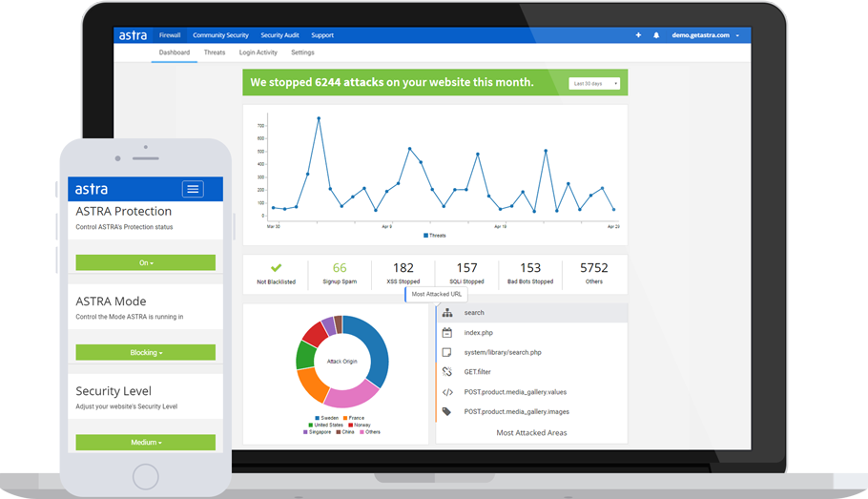Toggle the Threats legend in line chart

(435, 236)
